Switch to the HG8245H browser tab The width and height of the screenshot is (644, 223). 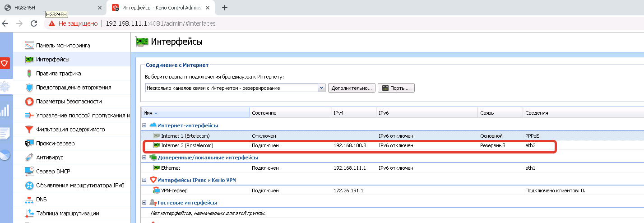[53, 8]
